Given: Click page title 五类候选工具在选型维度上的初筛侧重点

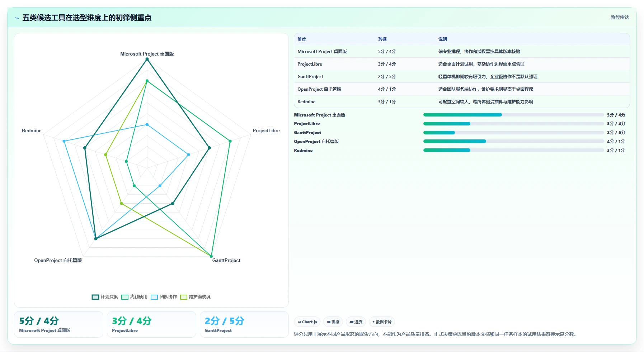Looking at the screenshot, I should pyautogui.click(x=87, y=18).
